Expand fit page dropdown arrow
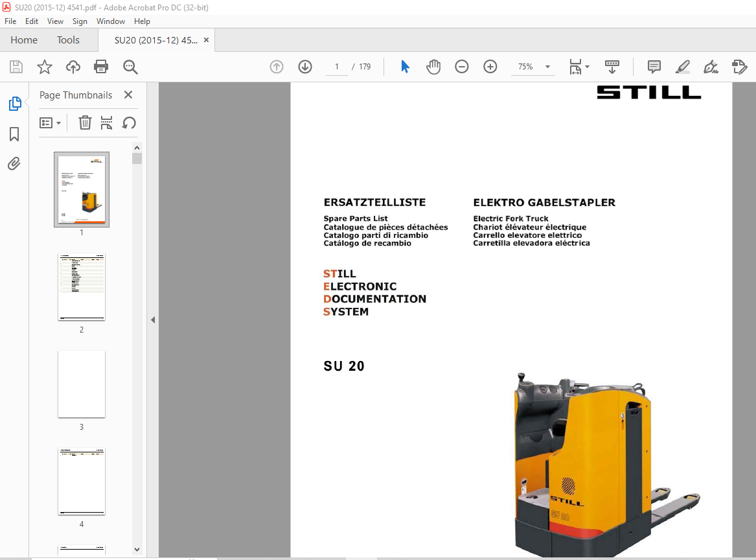The width and height of the screenshot is (756, 560). [588, 67]
